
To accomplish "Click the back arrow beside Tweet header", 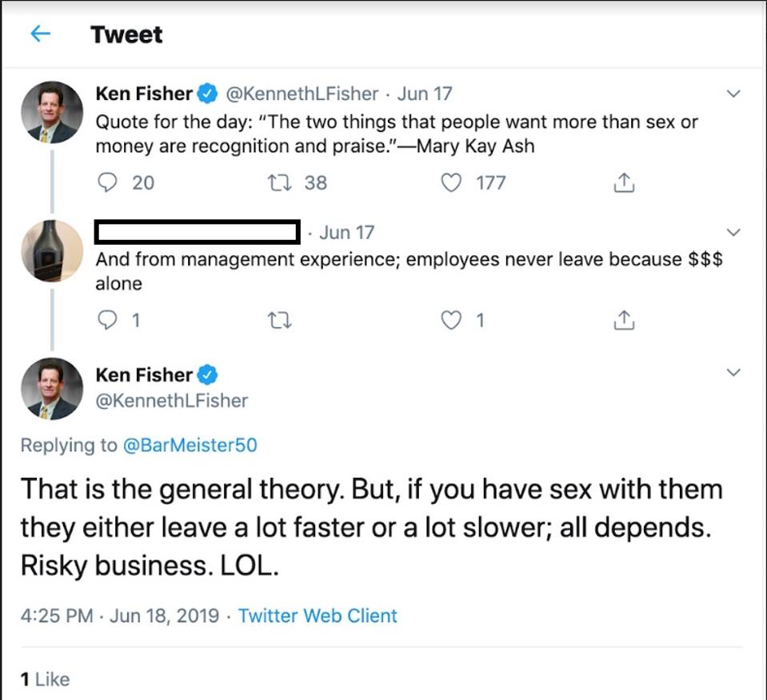I will [40, 34].
